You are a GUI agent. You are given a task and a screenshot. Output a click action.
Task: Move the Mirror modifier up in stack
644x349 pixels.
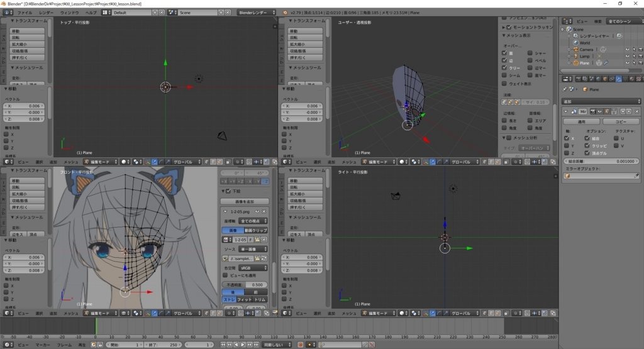coord(623,111)
